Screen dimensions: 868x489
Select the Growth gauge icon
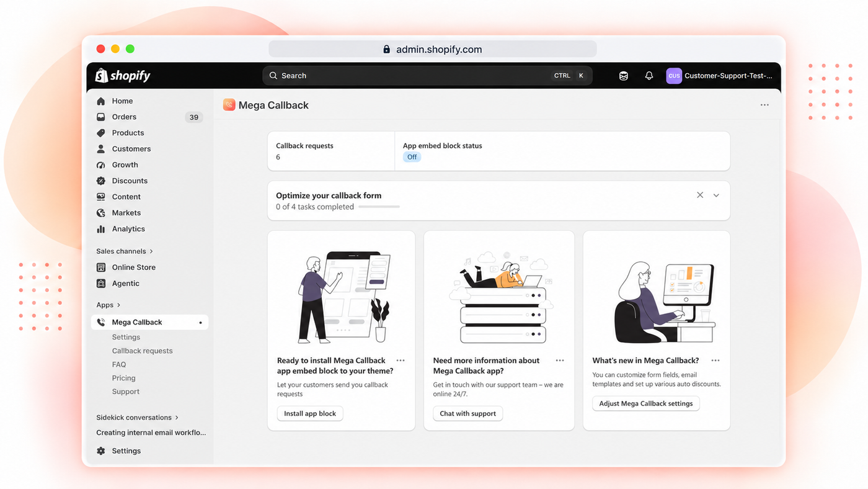pyautogui.click(x=101, y=165)
